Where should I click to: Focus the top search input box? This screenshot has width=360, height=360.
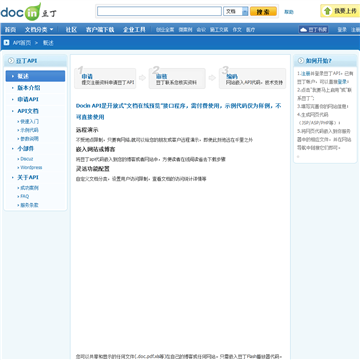tap(159, 11)
